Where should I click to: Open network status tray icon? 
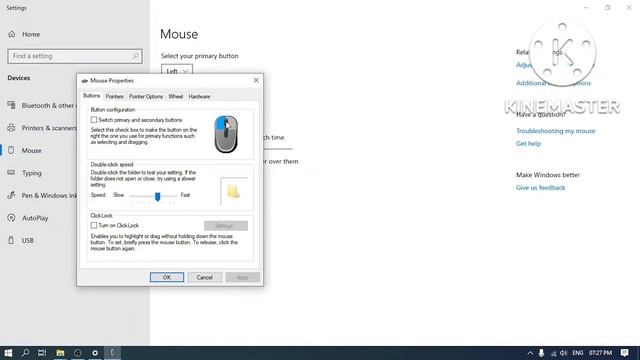click(x=553, y=353)
